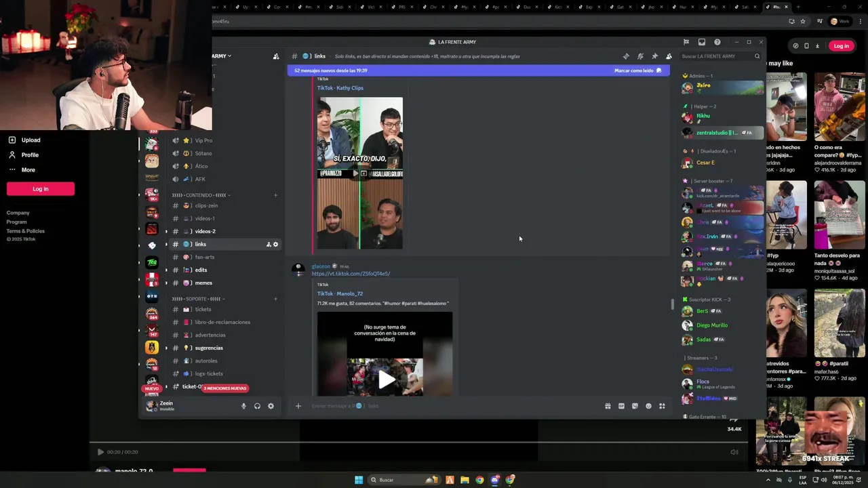The width and height of the screenshot is (868, 488).
Task: Collapse the CONTENIDO channel category
Action: click(201, 195)
